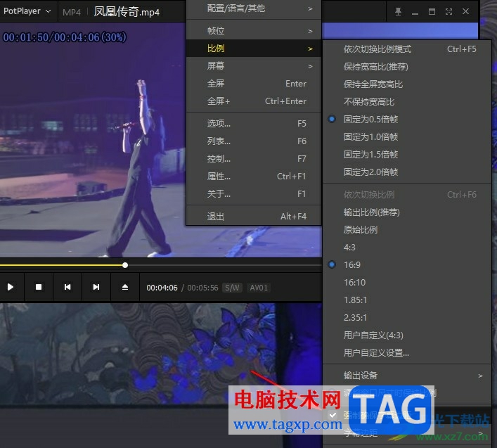Click the AV01 codec indicator
Viewport: 497px width, 448px height.
tap(259, 288)
